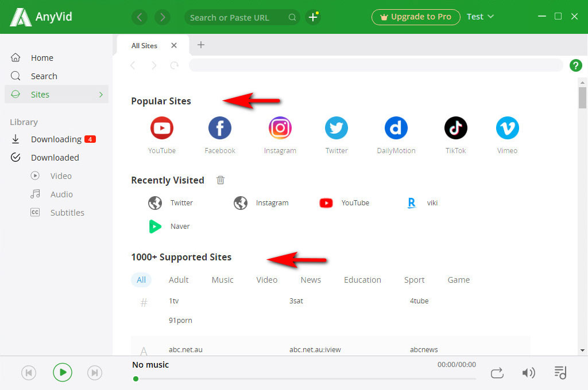Open Instagram in Recently Visited

[x=261, y=202]
